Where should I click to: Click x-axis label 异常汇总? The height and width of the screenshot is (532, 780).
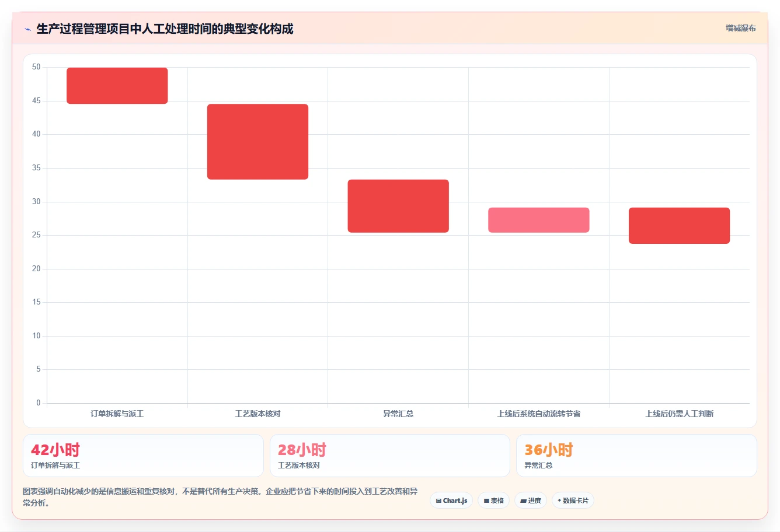point(398,414)
